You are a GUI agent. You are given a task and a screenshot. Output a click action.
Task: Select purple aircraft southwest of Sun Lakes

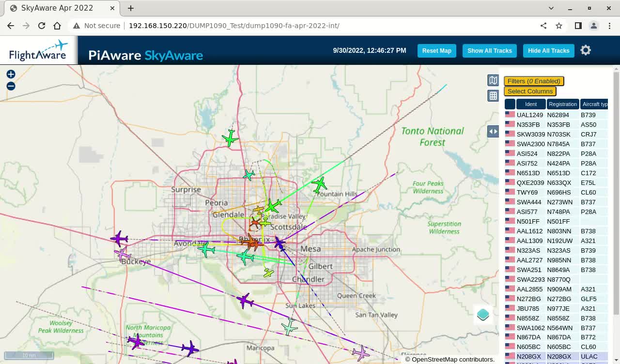(x=246, y=301)
